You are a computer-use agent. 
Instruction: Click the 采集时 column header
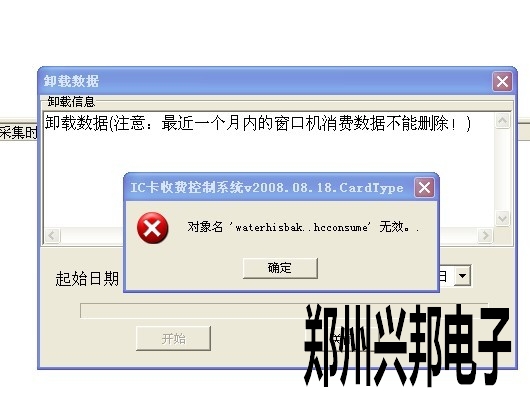click(19, 132)
